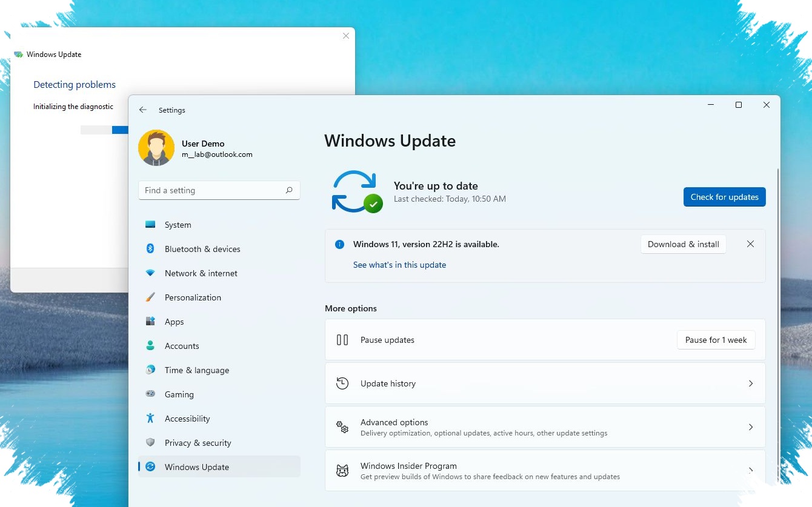
Task: Go to Network & internet settings
Action: 219,273
